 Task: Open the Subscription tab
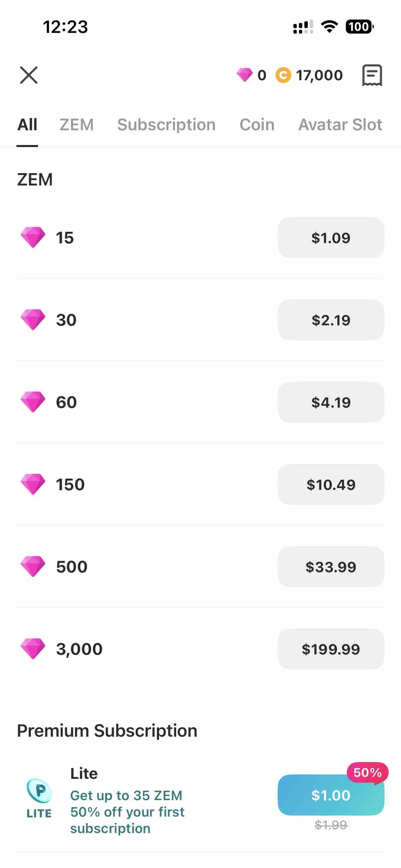166,125
